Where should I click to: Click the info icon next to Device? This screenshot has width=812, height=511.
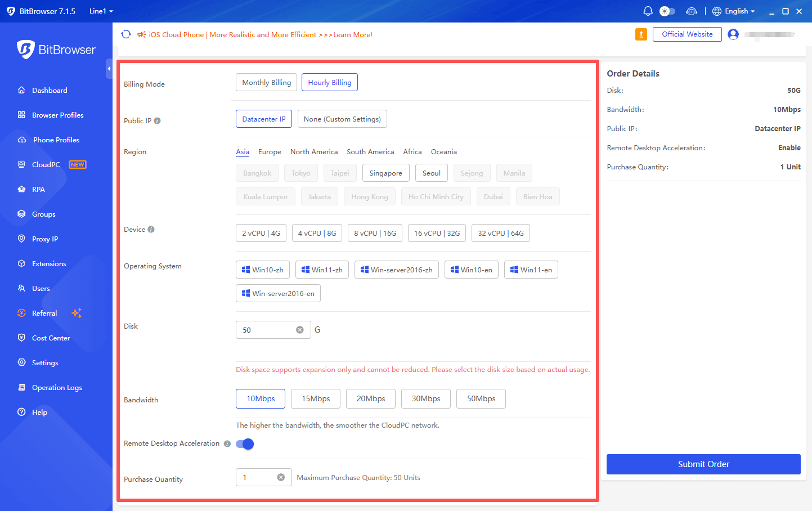tap(151, 230)
